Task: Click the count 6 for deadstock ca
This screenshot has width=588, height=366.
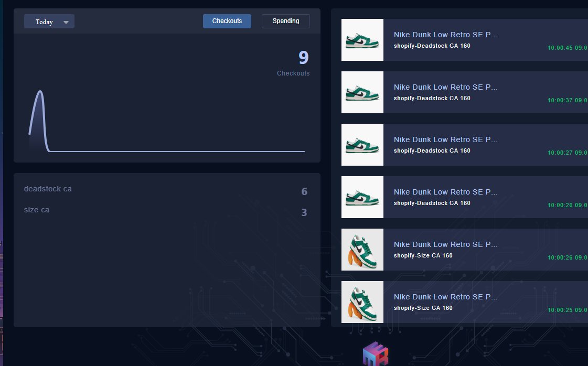Action: coord(304,191)
